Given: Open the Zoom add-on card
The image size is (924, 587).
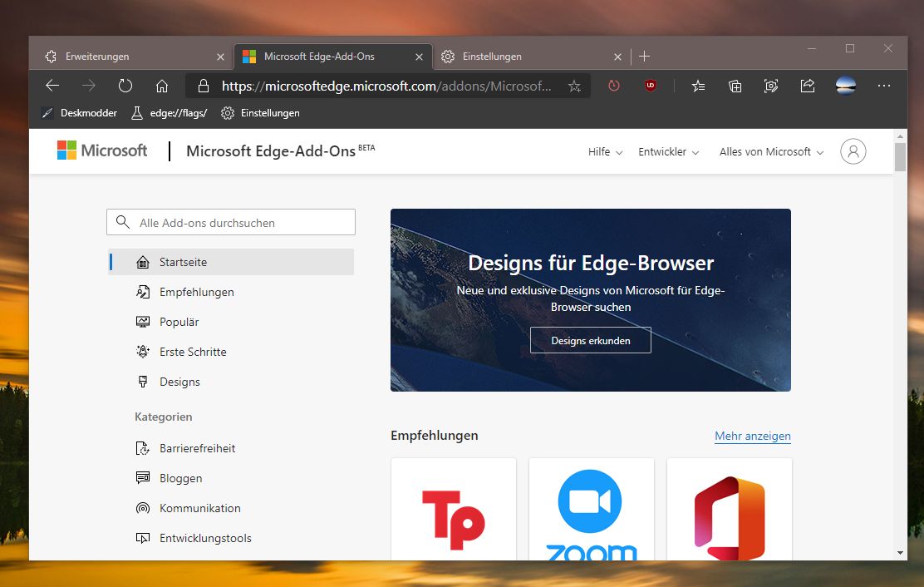Looking at the screenshot, I should [592, 509].
